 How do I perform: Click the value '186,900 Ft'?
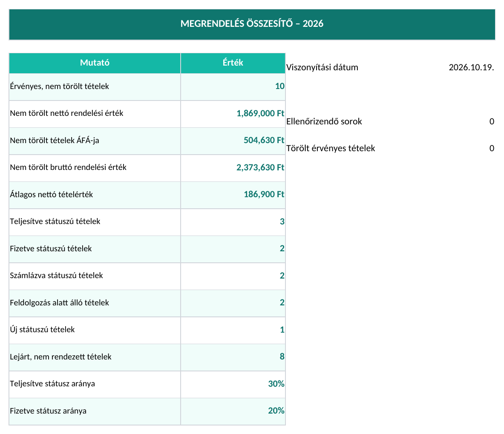[x=233, y=195]
